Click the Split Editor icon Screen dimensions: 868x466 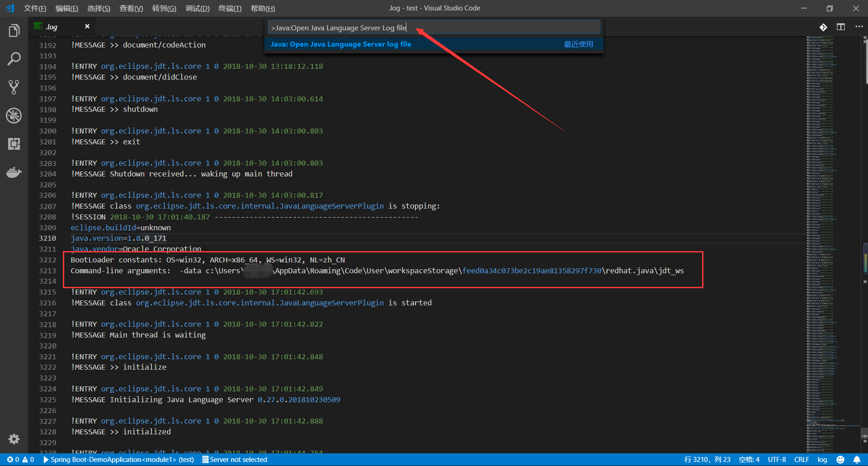tap(841, 27)
